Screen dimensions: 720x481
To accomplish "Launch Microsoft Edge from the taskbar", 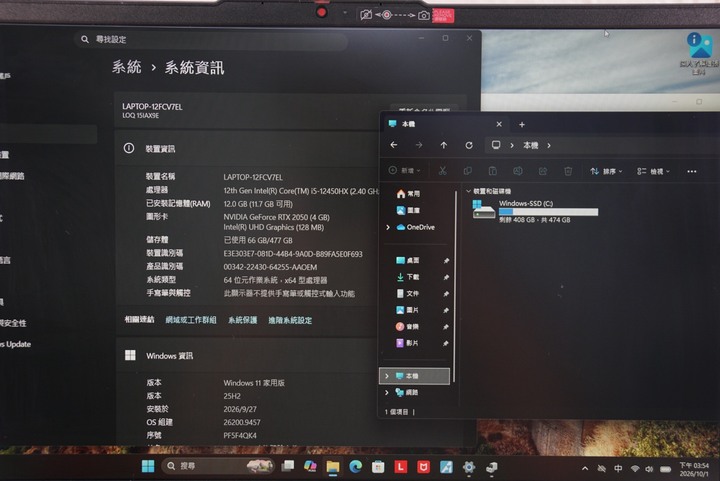I will click(x=355, y=467).
